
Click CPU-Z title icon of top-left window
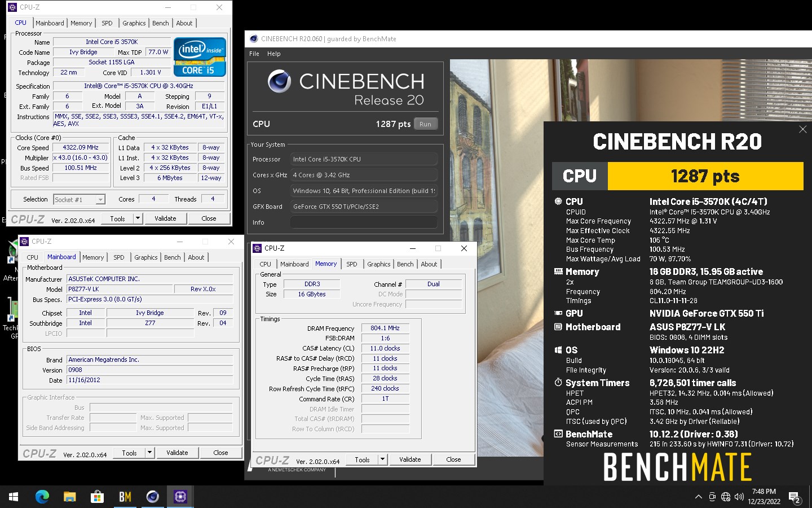[x=12, y=7]
